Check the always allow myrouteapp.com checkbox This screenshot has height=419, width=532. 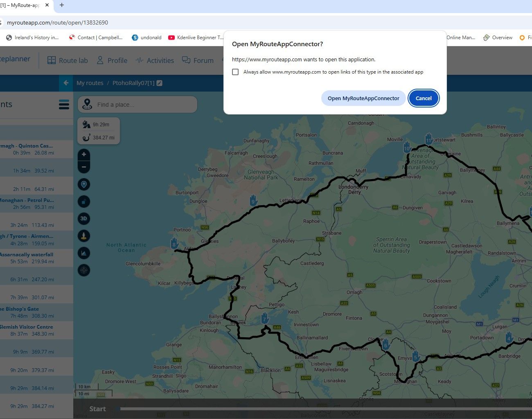click(235, 72)
